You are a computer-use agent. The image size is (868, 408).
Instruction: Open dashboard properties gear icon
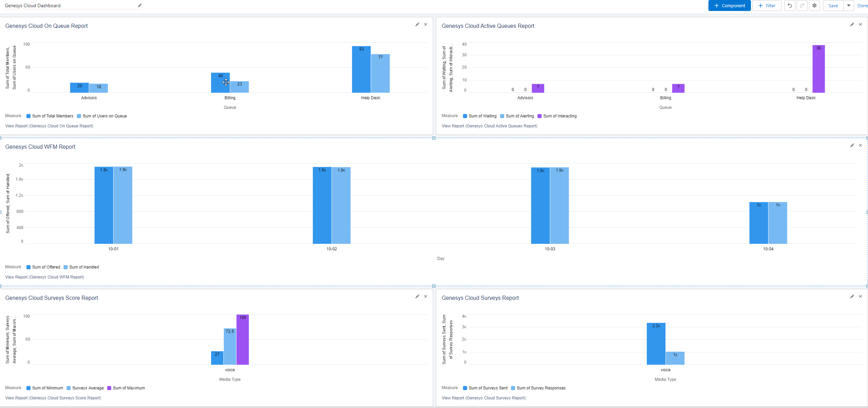[x=814, y=5]
